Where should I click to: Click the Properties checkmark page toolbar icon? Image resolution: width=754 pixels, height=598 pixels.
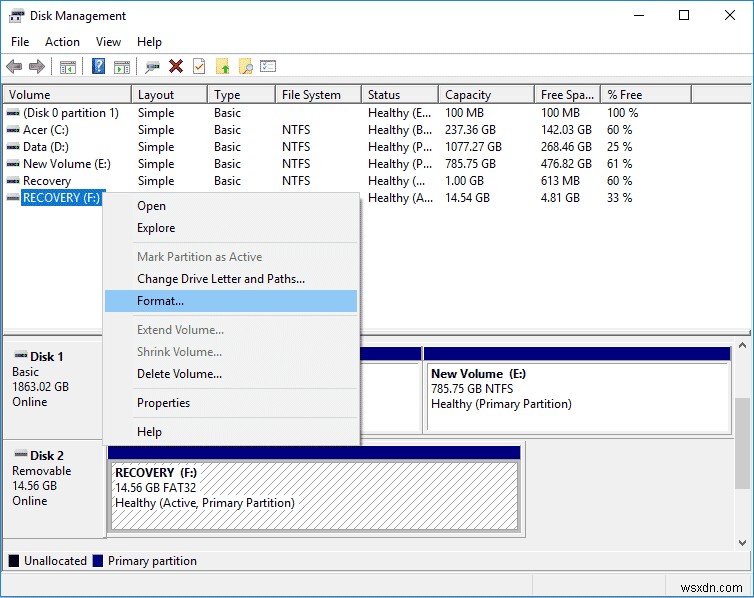(199, 67)
